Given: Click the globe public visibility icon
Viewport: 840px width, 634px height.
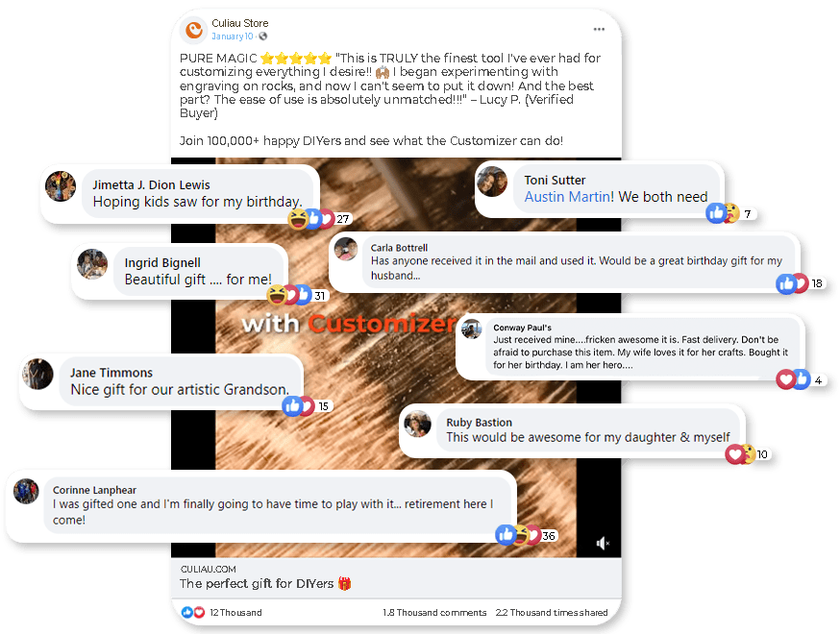Looking at the screenshot, I should (x=262, y=37).
